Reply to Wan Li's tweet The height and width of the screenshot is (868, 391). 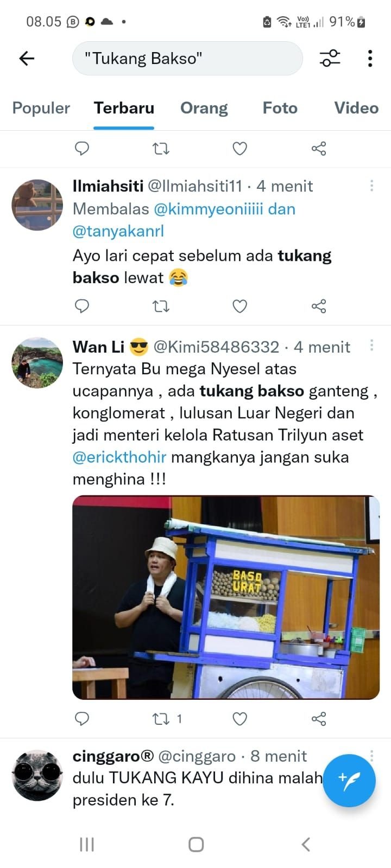(81, 719)
